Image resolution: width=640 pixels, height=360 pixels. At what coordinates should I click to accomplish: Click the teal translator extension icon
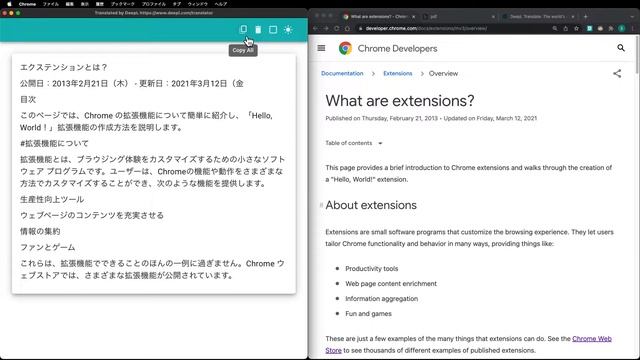pyautogui.click(x=589, y=28)
